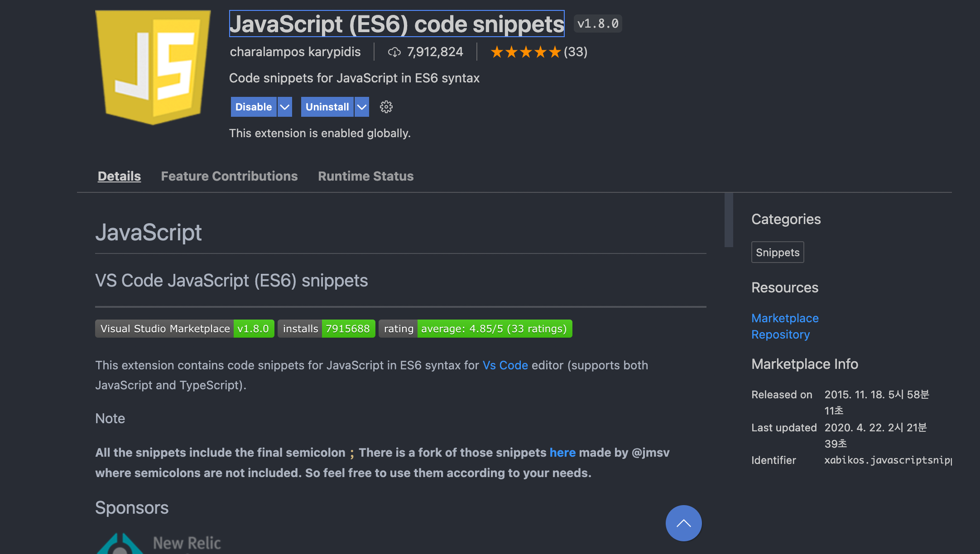
Task: Expand the Disable dropdown arrow
Action: pos(285,107)
